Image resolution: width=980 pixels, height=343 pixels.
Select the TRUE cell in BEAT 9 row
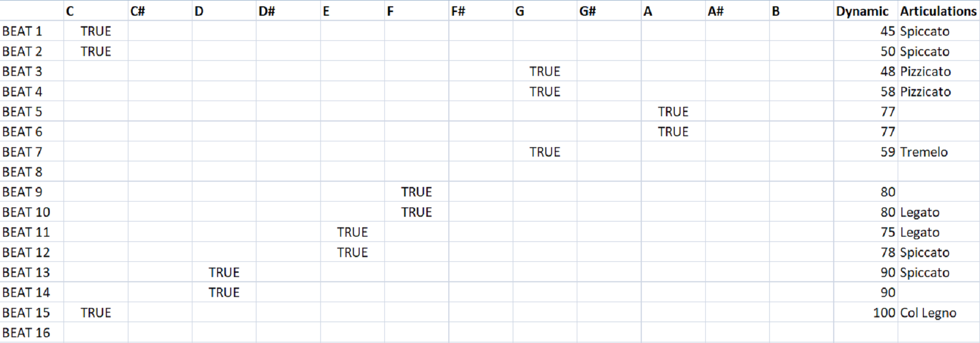(x=416, y=192)
